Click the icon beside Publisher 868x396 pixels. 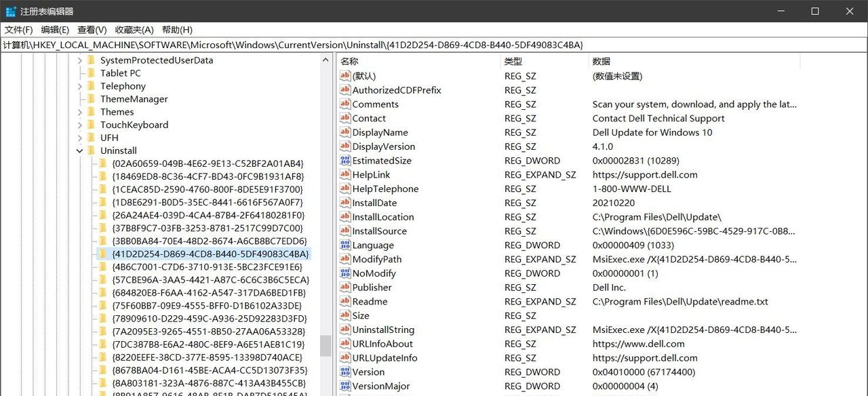(345, 288)
